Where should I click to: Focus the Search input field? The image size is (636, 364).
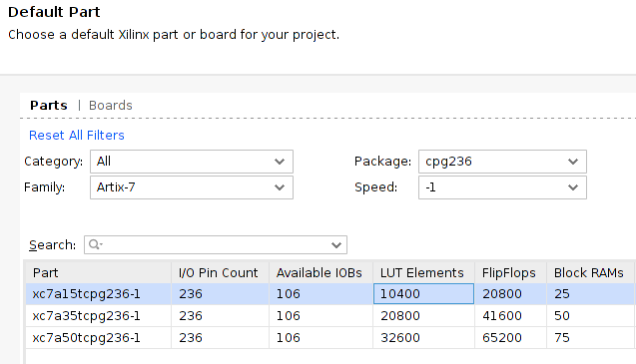pos(216,245)
